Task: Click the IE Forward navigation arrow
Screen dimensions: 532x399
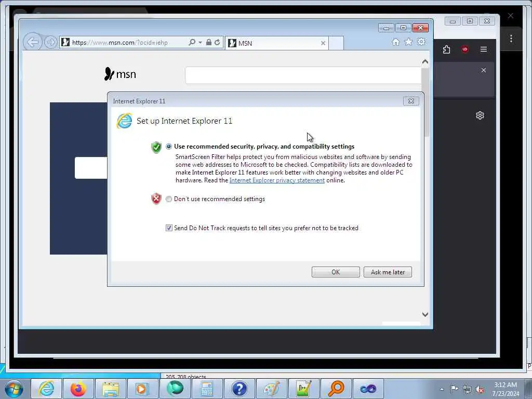Action: [50, 43]
